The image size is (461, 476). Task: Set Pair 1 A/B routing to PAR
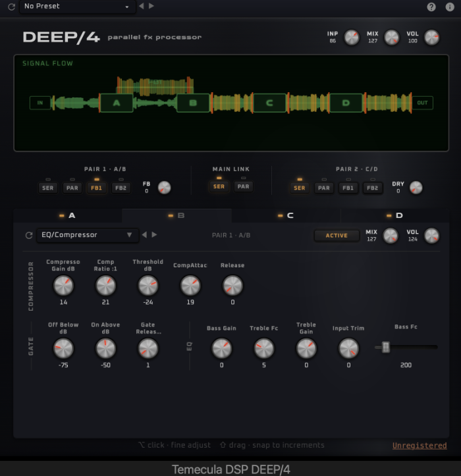[72, 188]
